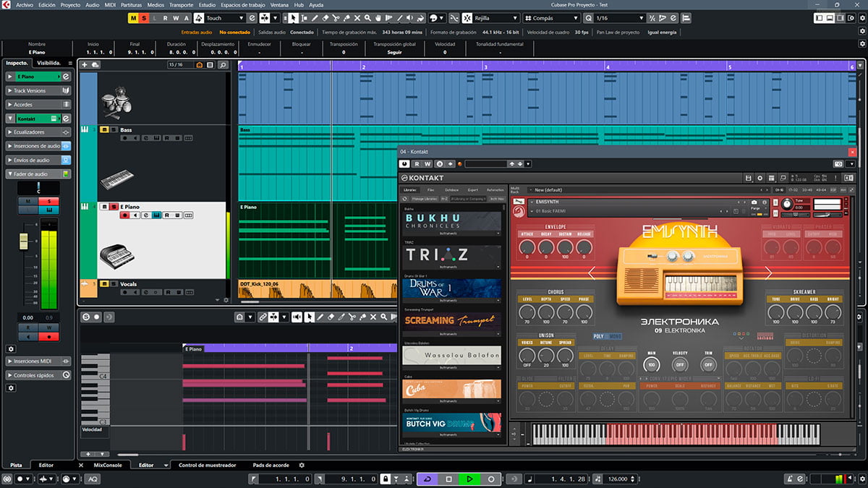Open the Transporte menu
This screenshot has height=488, width=868.
tap(181, 4)
